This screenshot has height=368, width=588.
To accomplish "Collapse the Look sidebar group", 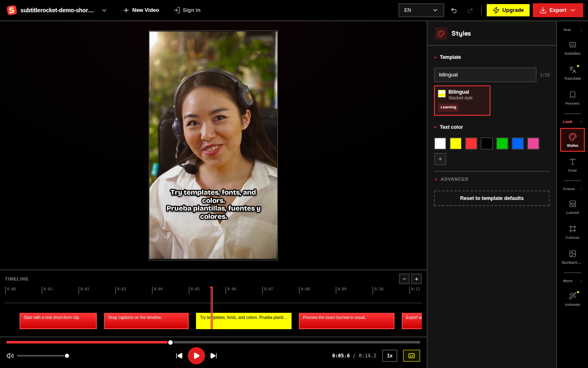I will coord(572,122).
